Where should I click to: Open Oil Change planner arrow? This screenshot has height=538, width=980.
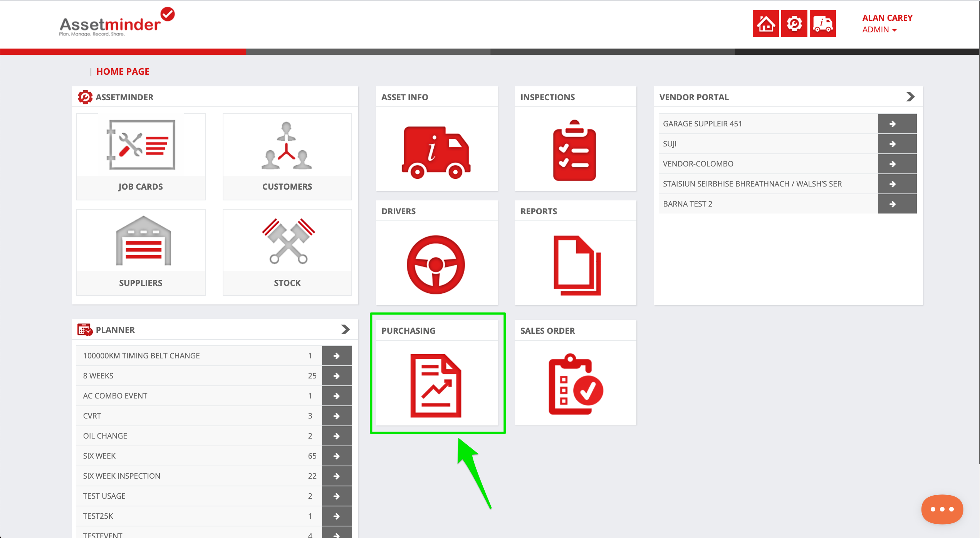coord(337,436)
